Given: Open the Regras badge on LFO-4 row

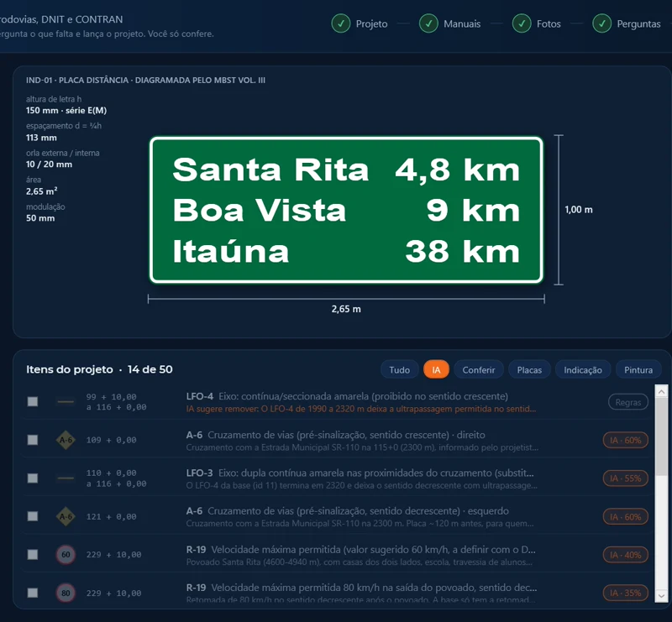Looking at the screenshot, I should (627, 402).
